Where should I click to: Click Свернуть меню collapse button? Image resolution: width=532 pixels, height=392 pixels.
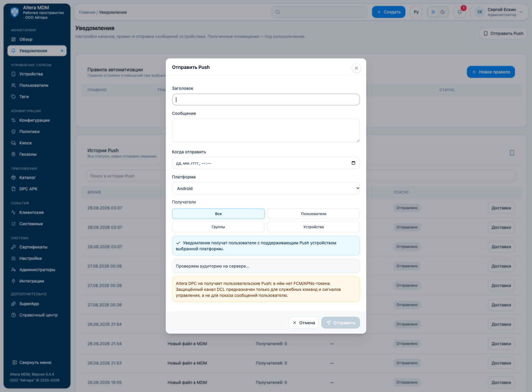[x=32, y=362]
